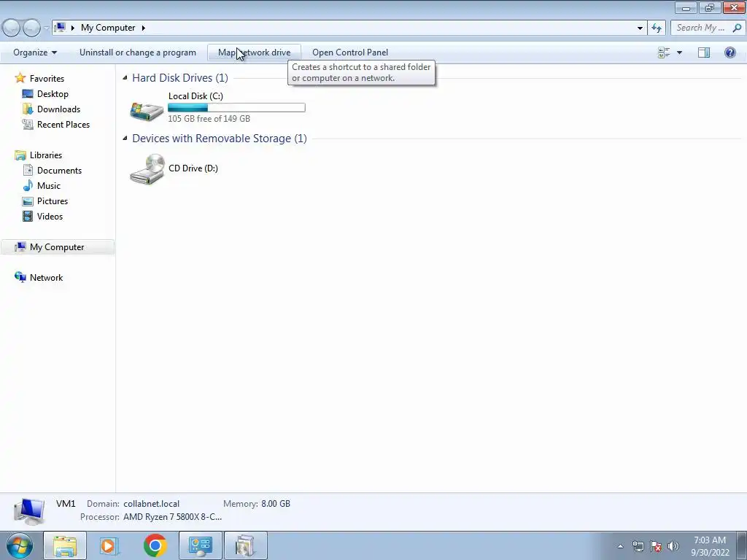Click the Show desktop strip at taskbar end
747x560 pixels.
click(742, 545)
